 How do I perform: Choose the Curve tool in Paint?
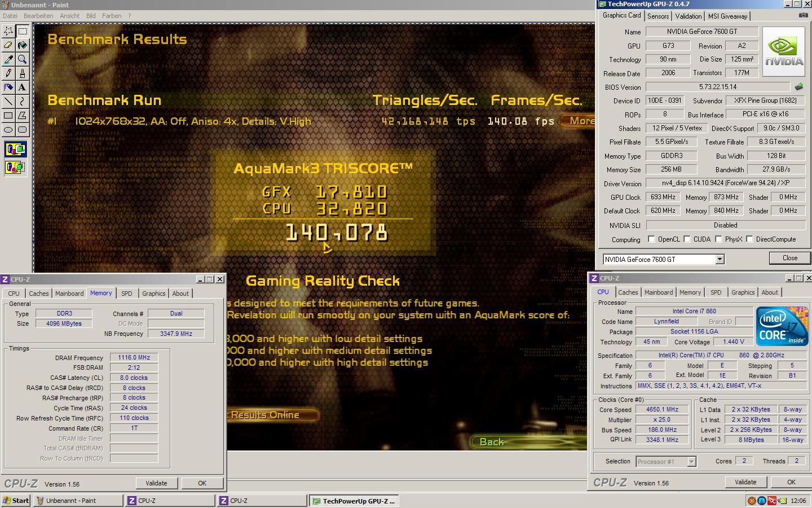click(x=23, y=102)
